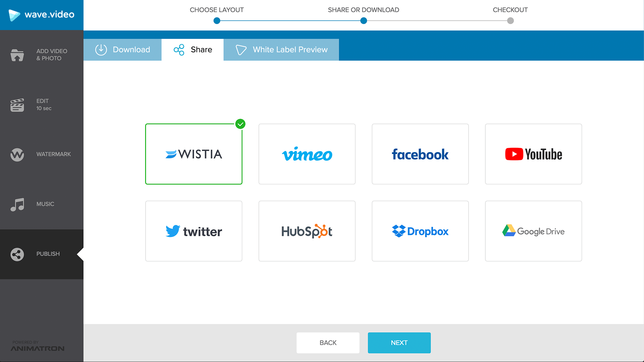Viewport: 644px width, 362px height.
Task: Deselect the green checkmark on Wistia
Action: tap(240, 124)
